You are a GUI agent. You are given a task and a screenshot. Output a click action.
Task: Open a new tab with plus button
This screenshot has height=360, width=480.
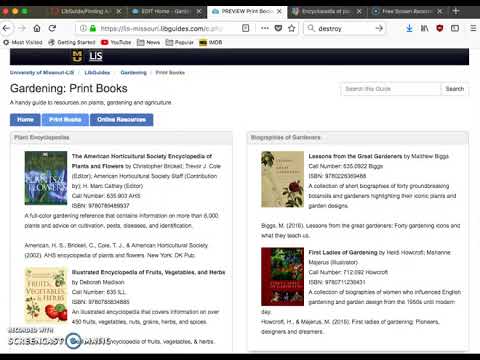click(x=456, y=11)
